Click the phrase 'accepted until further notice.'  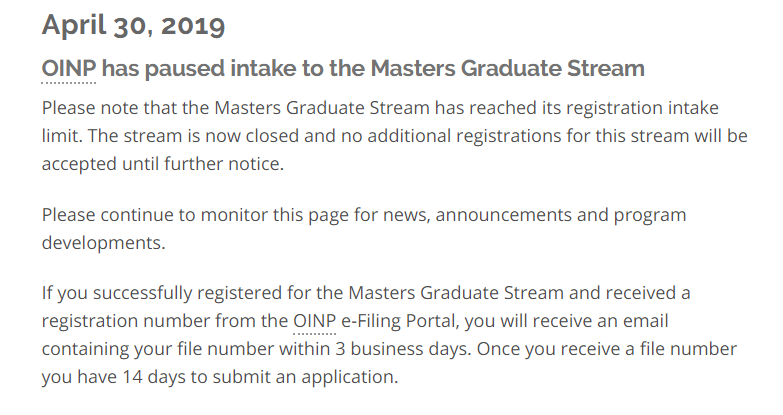coord(163,164)
